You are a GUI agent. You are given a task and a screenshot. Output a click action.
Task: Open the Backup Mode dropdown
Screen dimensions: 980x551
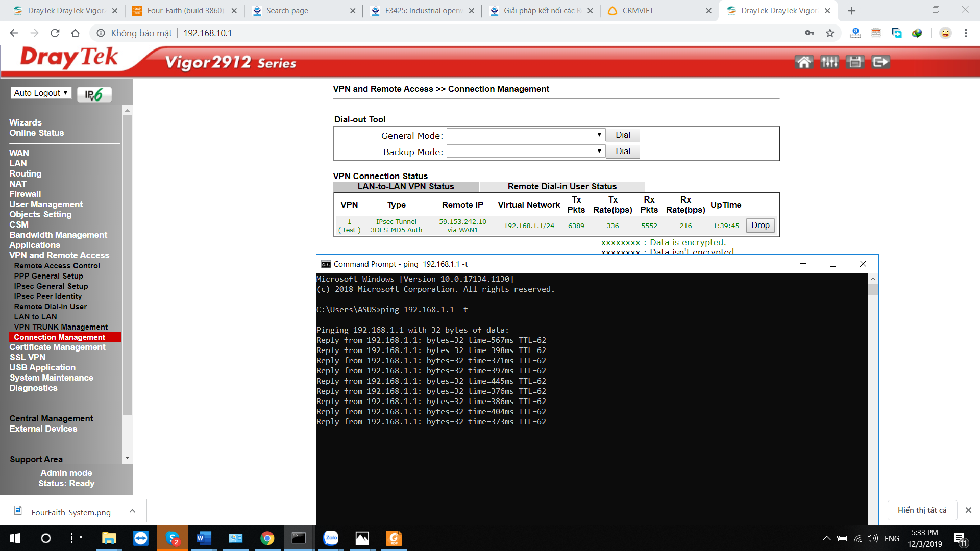pyautogui.click(x=526, y=152)
